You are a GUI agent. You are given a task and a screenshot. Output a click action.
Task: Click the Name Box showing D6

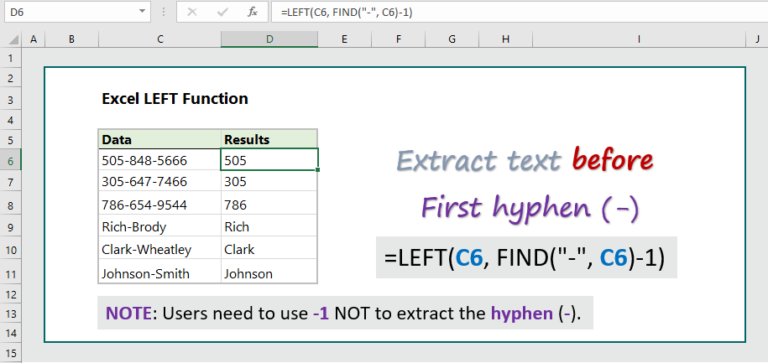[x=72, y=12]
